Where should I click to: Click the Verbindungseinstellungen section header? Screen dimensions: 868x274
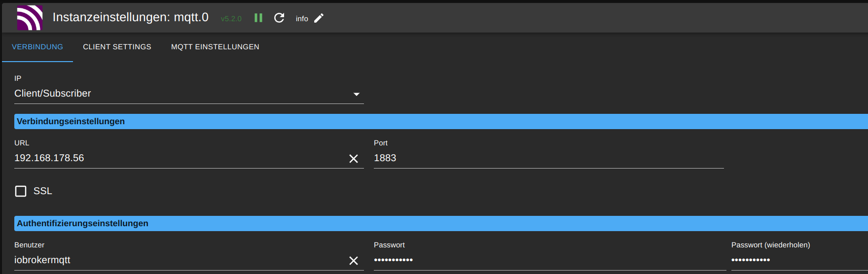click(441, 122)
